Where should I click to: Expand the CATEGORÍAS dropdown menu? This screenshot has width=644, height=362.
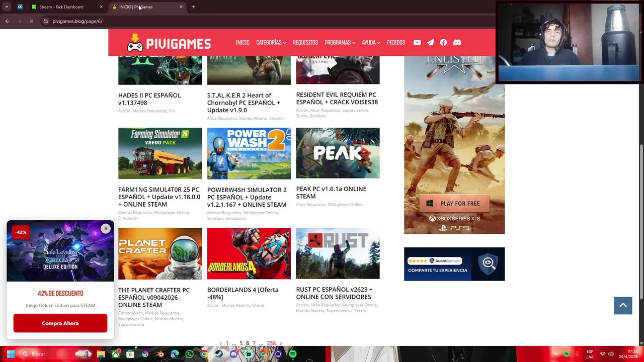pos(271,43)
